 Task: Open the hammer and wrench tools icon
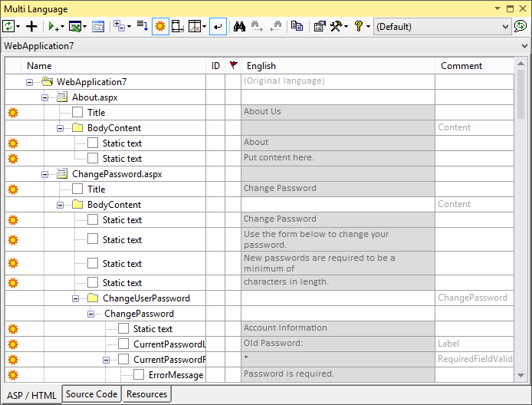tap(337, 26)
